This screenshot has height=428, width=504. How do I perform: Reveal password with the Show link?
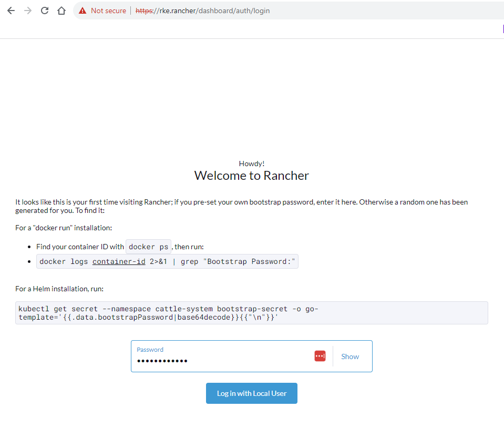pyautogui.click(x=350, y=356)
